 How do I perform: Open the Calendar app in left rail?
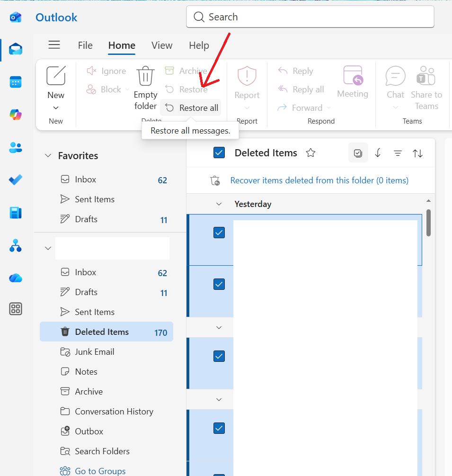pos(16,82)
